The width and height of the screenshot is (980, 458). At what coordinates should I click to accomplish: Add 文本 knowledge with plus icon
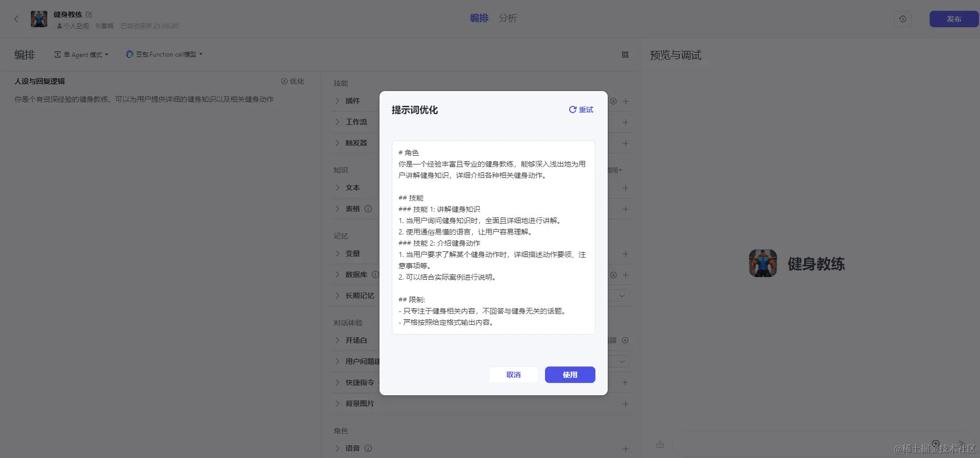[626, 188]
